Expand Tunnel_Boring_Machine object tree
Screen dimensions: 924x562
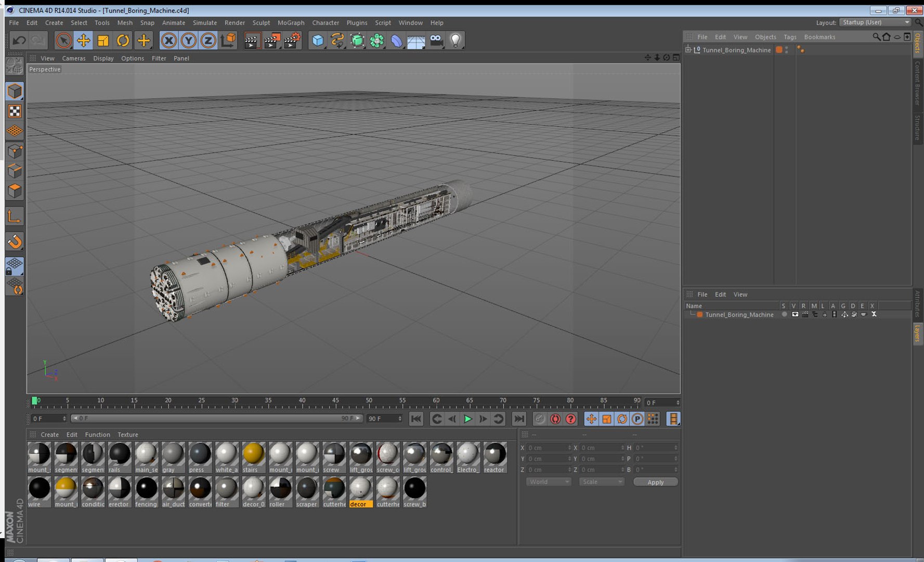688,49
